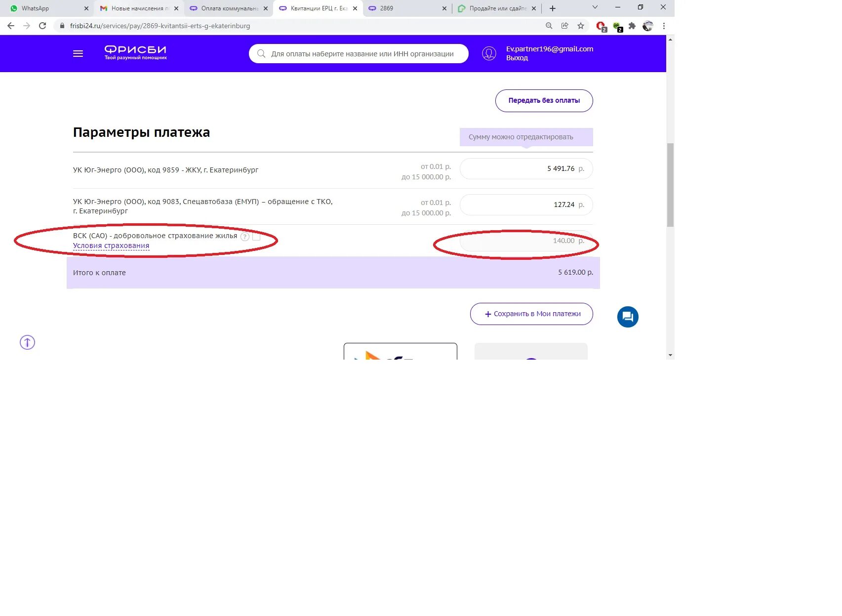Open Chrome profile avatar
This screenshot has height=616, width=842.
tap(648, 26)
